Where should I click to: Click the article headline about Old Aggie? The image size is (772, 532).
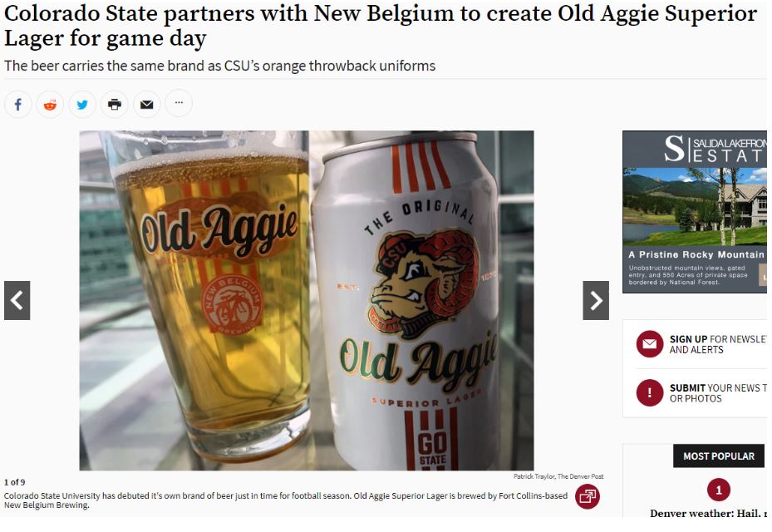(380, 26)
